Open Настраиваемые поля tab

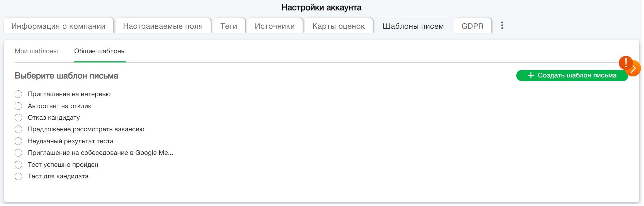click(x=163, y=26)
